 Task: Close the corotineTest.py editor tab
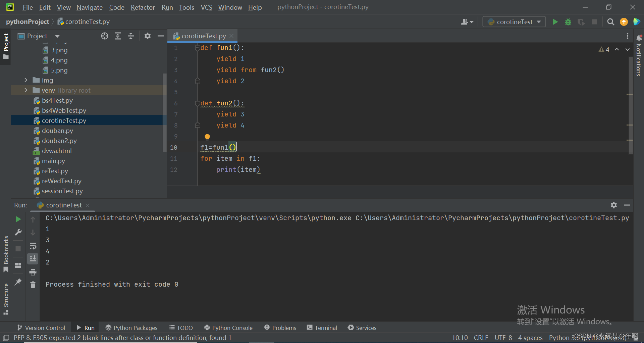(x=231, y=36)
